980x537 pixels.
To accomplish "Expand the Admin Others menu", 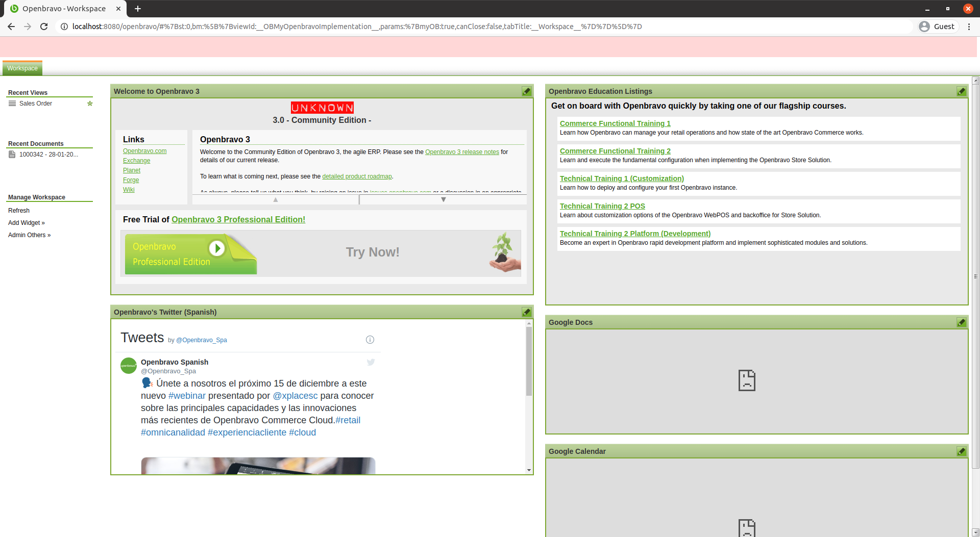I will pyautogui.click(x=30, y=235).
